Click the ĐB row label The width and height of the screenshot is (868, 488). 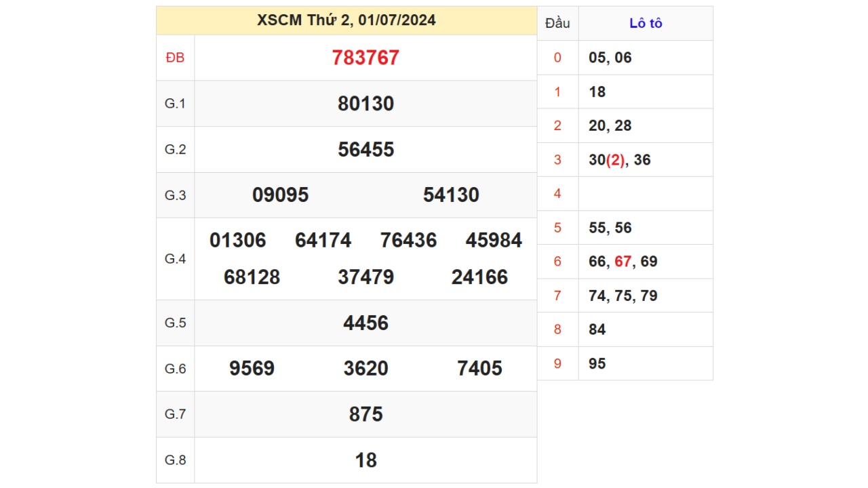[175, 58]
